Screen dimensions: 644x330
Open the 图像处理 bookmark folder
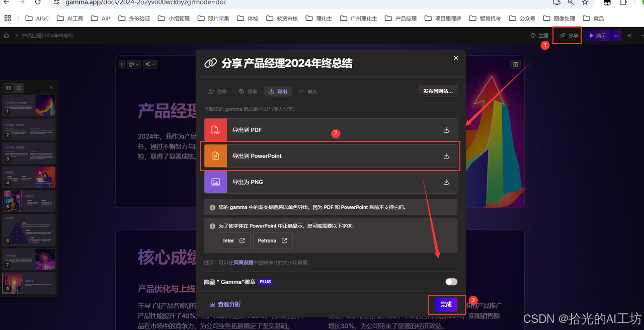coord(558,18)
